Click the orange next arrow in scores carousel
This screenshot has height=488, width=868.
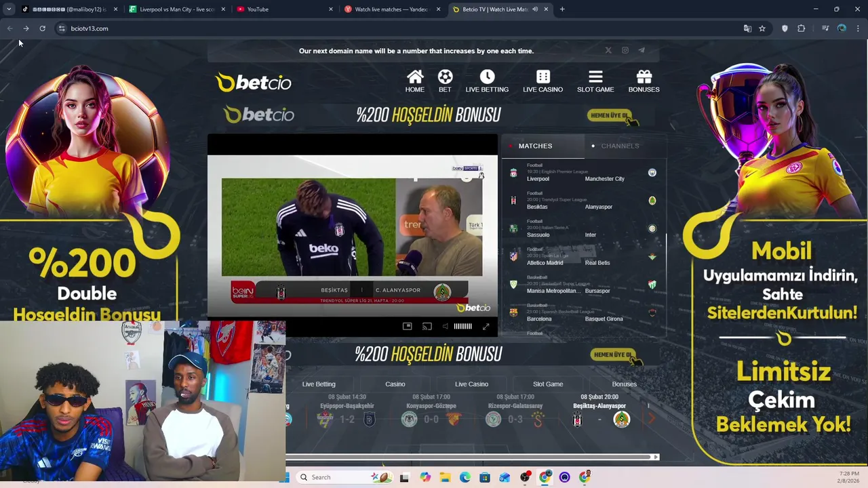(652, 419)
